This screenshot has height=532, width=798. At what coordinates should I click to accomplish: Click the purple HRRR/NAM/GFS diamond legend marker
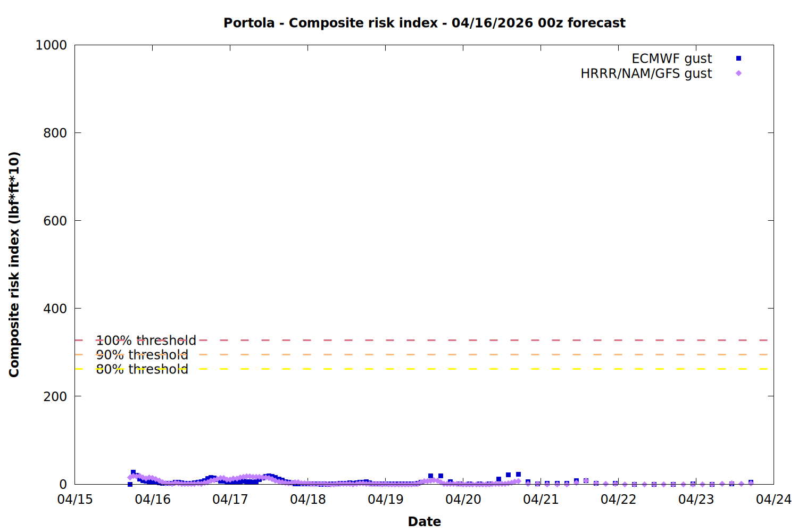[x=738, y=73]
